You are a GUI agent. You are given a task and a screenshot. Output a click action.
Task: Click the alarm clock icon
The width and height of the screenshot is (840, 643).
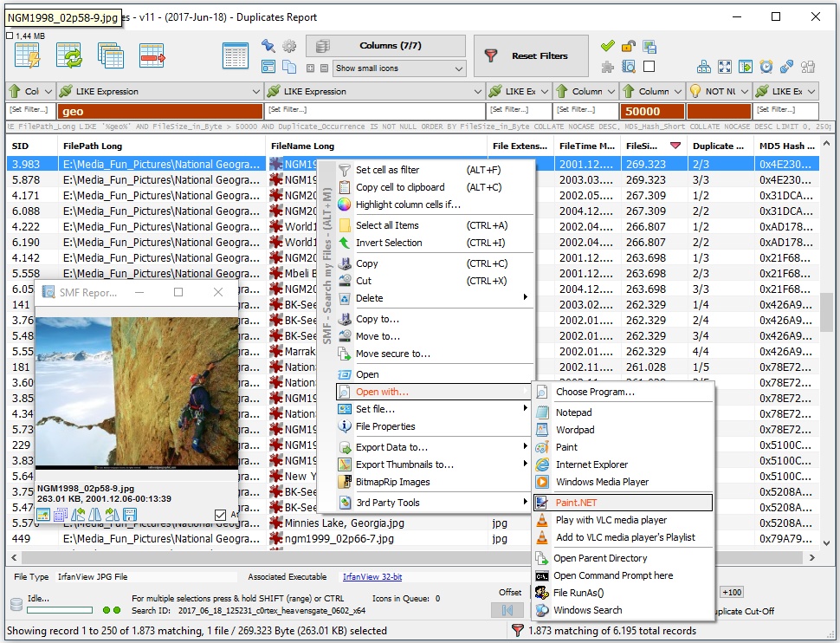[x=766, y=67]
